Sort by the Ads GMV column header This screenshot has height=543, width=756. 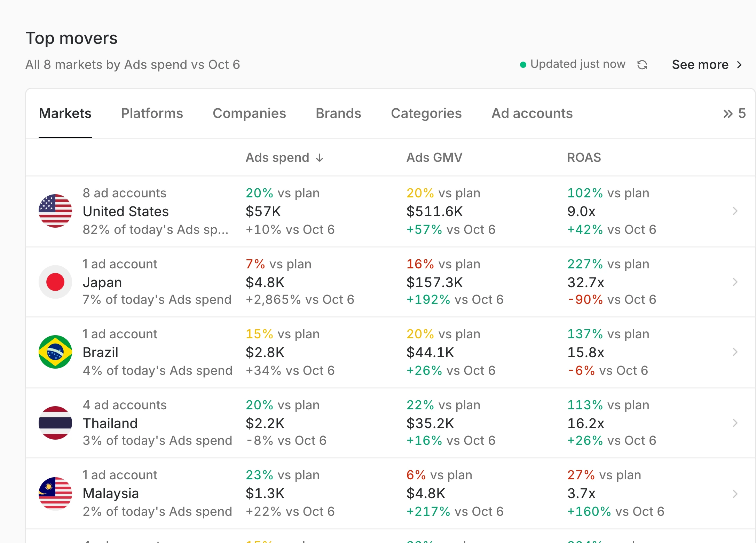[434, 158]
